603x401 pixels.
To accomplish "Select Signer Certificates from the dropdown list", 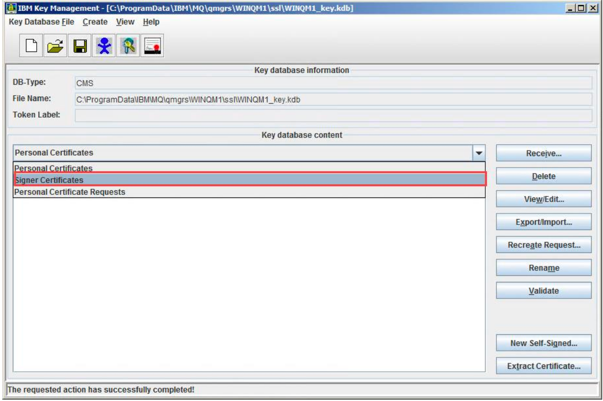I will pyautogui.click(x=250, y=180).
